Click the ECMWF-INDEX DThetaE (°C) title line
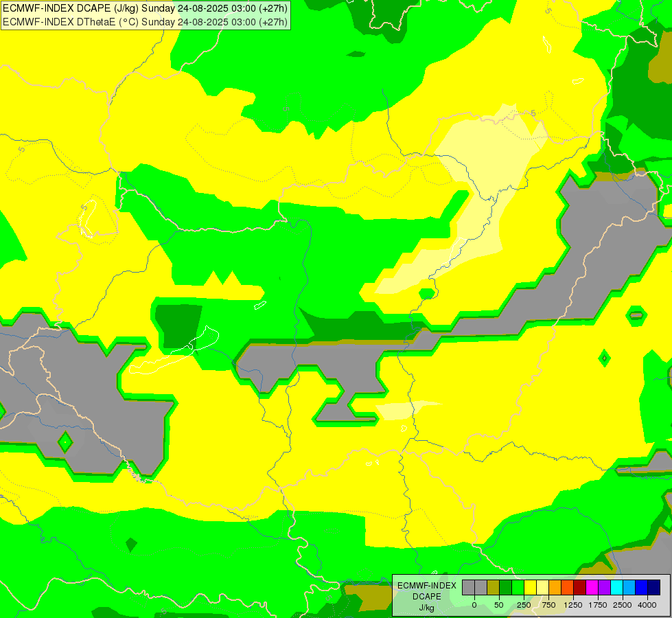672x618 pixels. point(145,22)
